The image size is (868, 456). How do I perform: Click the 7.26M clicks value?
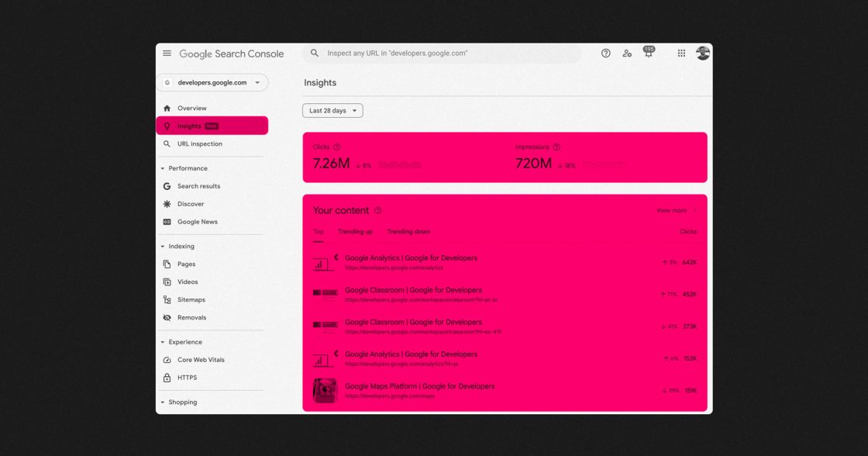pos(331,164)
